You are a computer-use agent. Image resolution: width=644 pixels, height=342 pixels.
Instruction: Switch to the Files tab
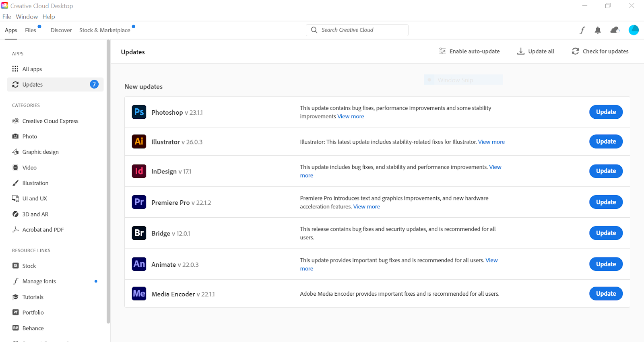pos(31,30)
